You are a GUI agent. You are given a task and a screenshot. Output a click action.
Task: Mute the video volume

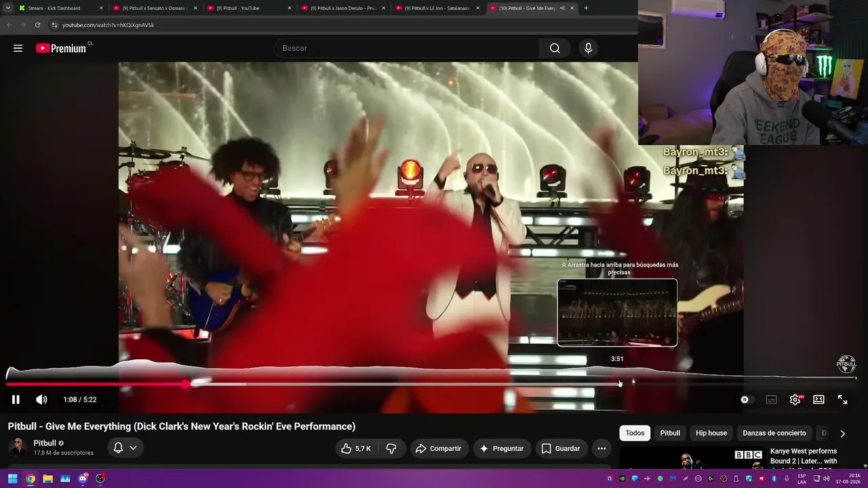click(x=41, y=400)
